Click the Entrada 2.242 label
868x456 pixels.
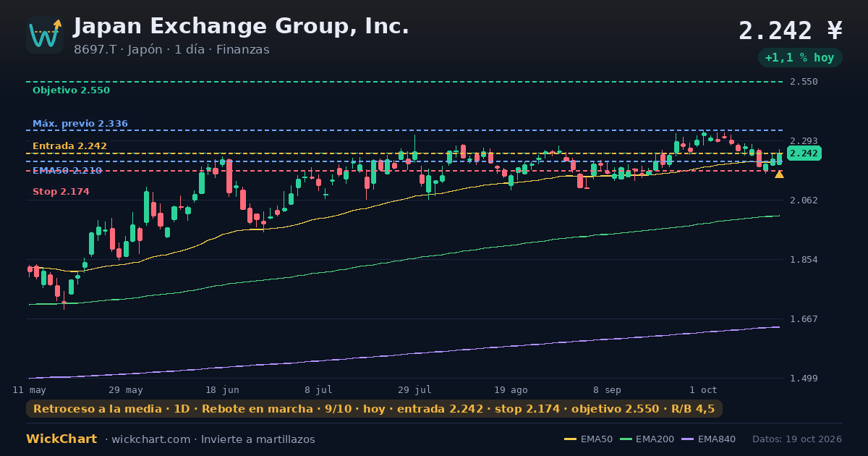pyautogui.click(x=69, y=146)
